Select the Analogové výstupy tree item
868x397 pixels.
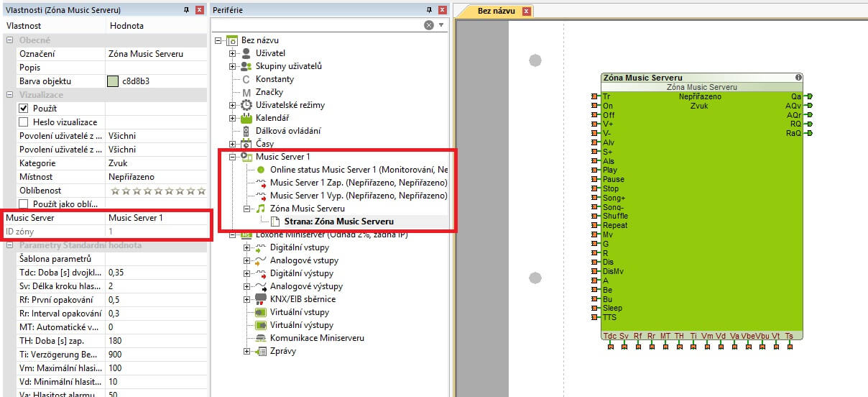[x=305, y=286]
